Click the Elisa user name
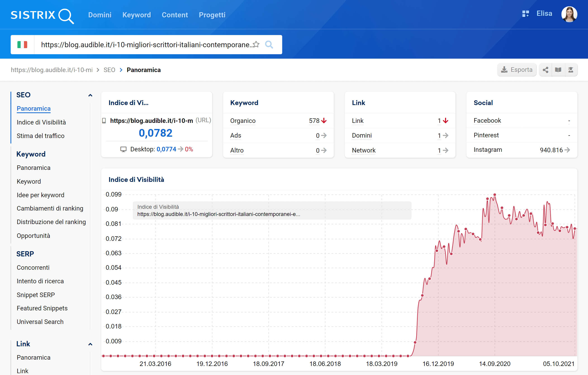 point(544,14)
